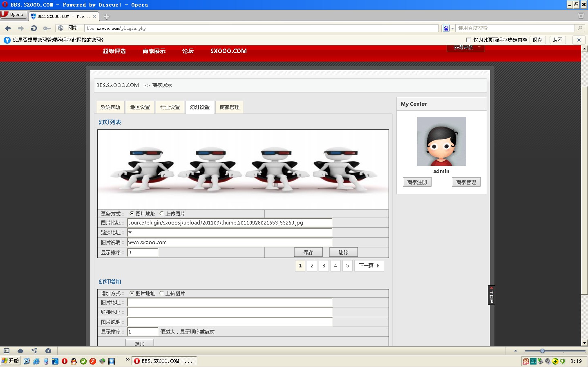
Task: Open a new tab with the plus icon
Action: 107,17
